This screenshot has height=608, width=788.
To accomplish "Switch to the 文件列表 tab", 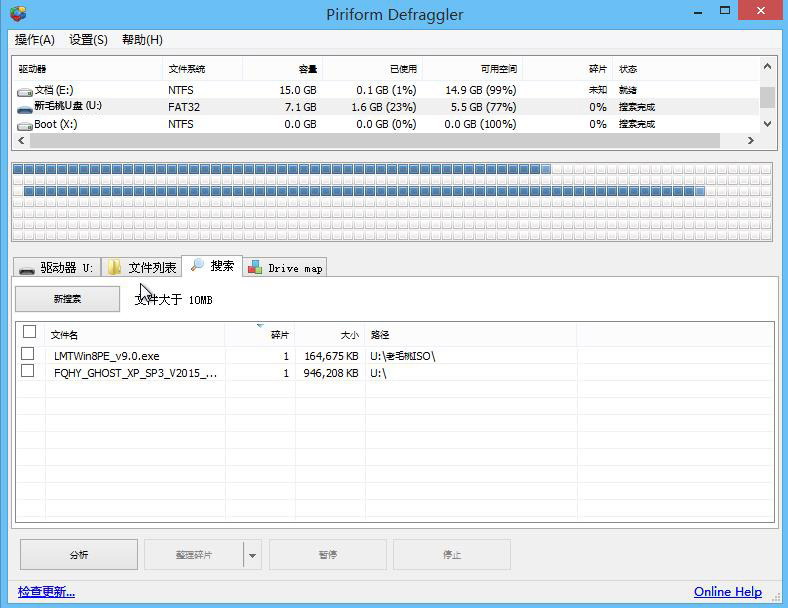I will (x=142, y=268).
